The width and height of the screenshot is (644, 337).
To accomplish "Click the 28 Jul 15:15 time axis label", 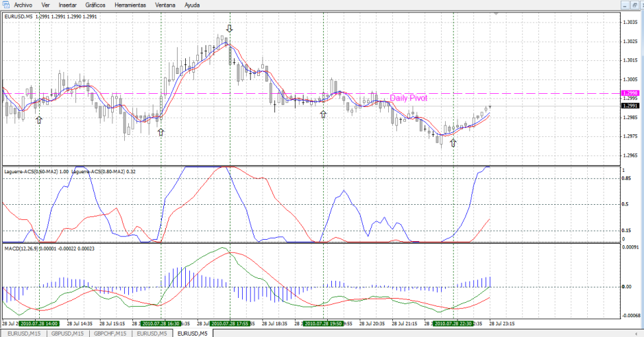I will pyautogui.click(x=112, y=323).
